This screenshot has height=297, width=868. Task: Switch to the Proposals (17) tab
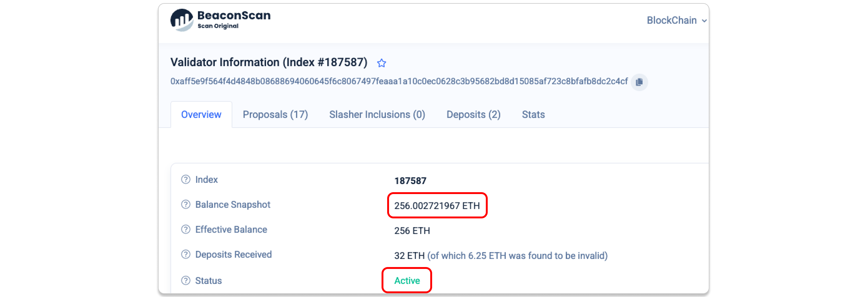point(275,114)
